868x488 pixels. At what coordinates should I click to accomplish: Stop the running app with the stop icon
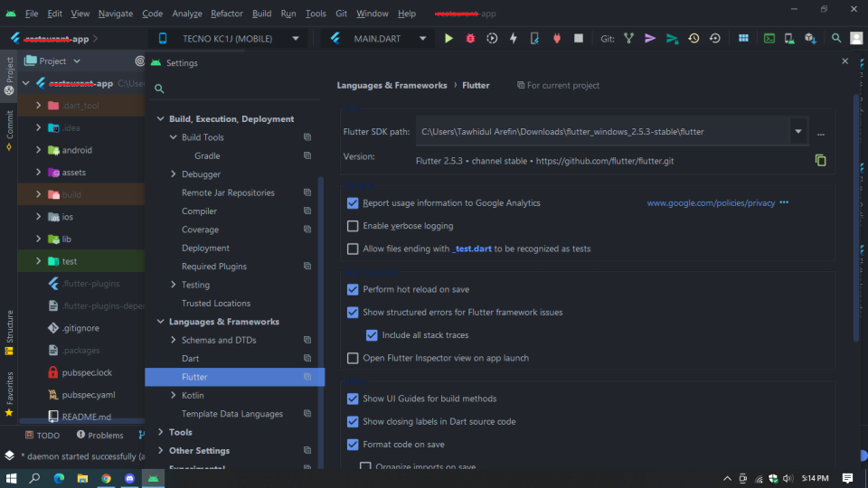[579, 38]
